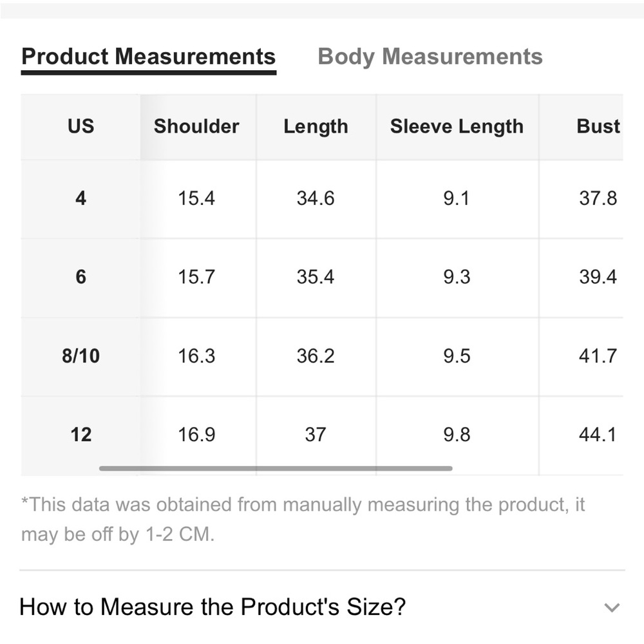The width and height of the screenshot is (644, 644).
Task: Expand How to Measure the Product's Size
Action: point(322,607)
